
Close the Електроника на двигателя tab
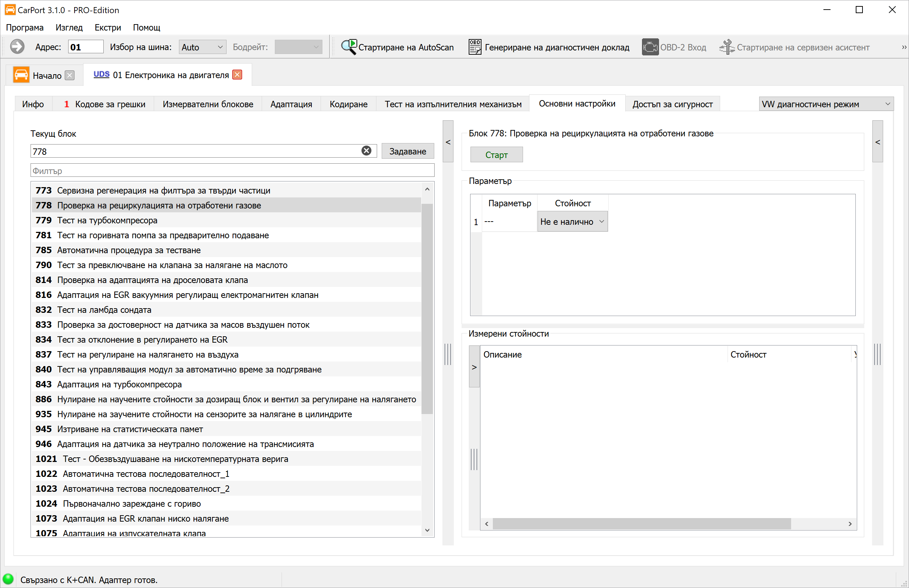tap(237, 75)
